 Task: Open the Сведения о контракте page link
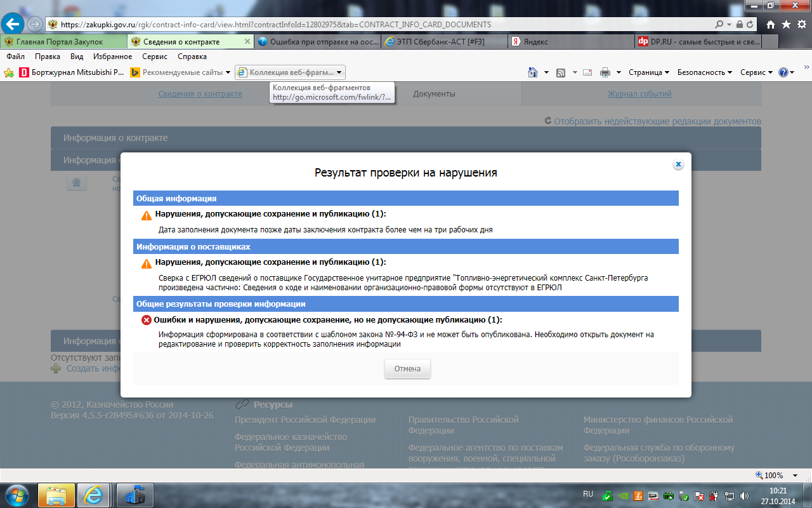(200, 94)
